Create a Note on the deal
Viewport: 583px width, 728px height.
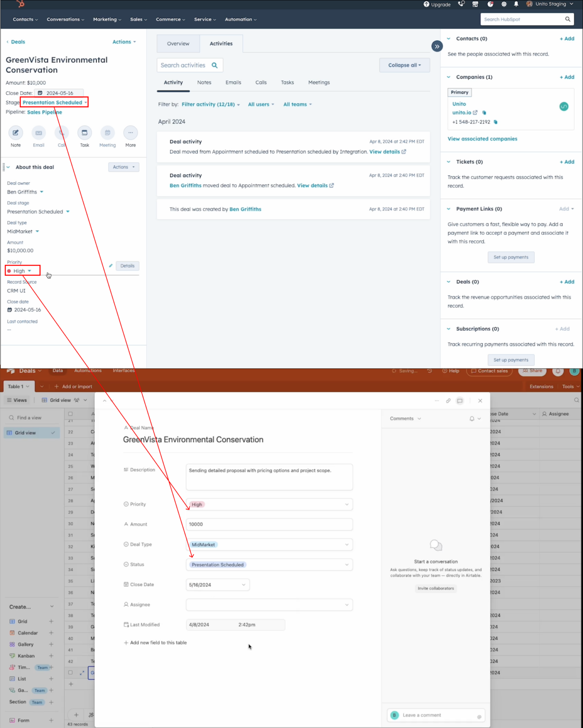16,133
